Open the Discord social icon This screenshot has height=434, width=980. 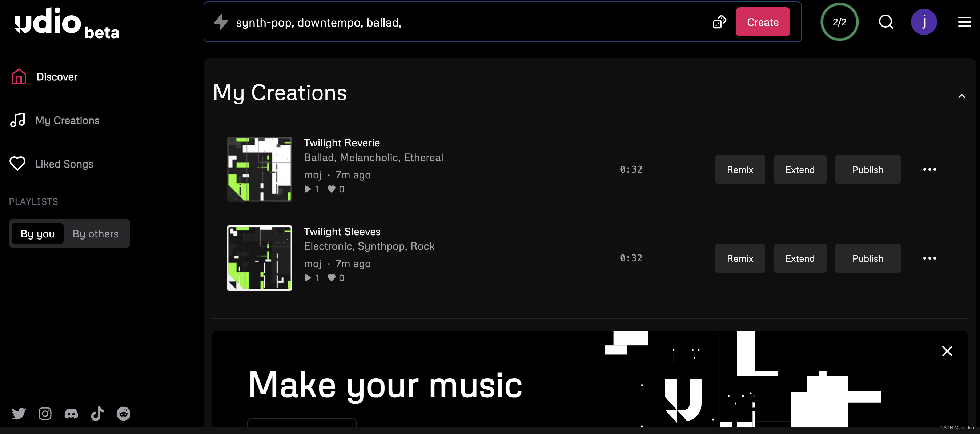pyautogui.click(x=71, y=413)
